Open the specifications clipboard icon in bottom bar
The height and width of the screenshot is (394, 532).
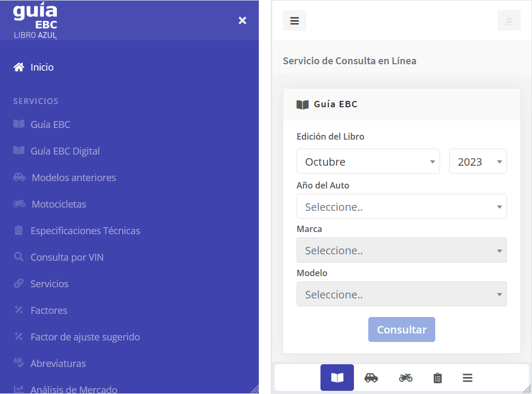coord(437,378)
